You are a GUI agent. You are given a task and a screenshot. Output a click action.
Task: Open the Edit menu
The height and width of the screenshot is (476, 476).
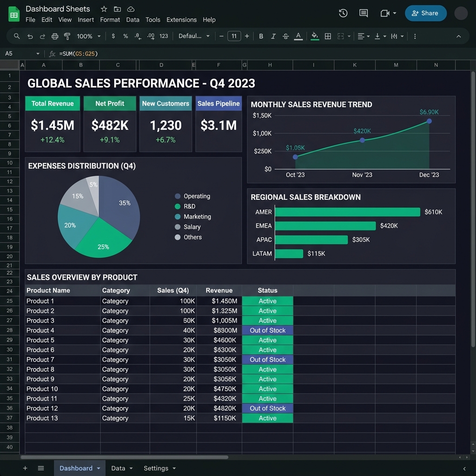point(47,20)
